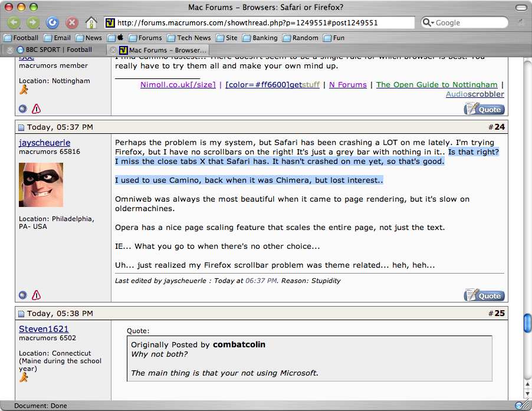
Task: Open the Audioscrobbler link
Action: [x=475, y=94]
